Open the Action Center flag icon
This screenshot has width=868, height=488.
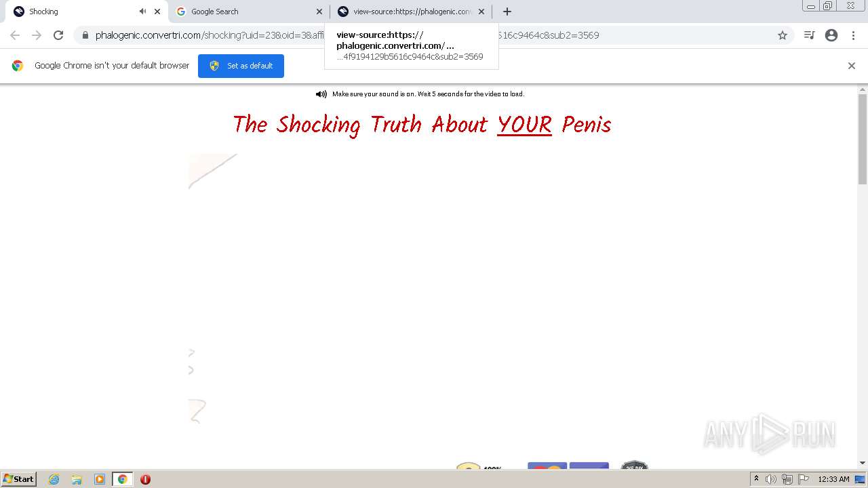point(804,479)
